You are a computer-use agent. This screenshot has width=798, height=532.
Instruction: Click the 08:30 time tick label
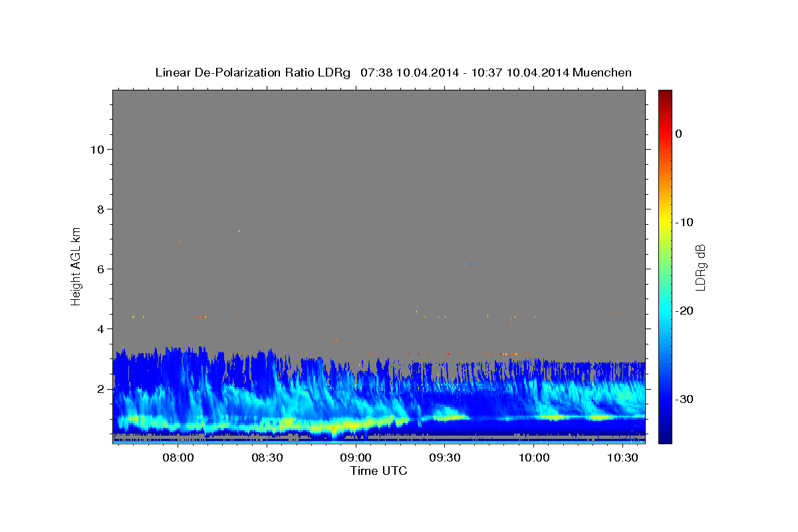(x=267, y=458)
